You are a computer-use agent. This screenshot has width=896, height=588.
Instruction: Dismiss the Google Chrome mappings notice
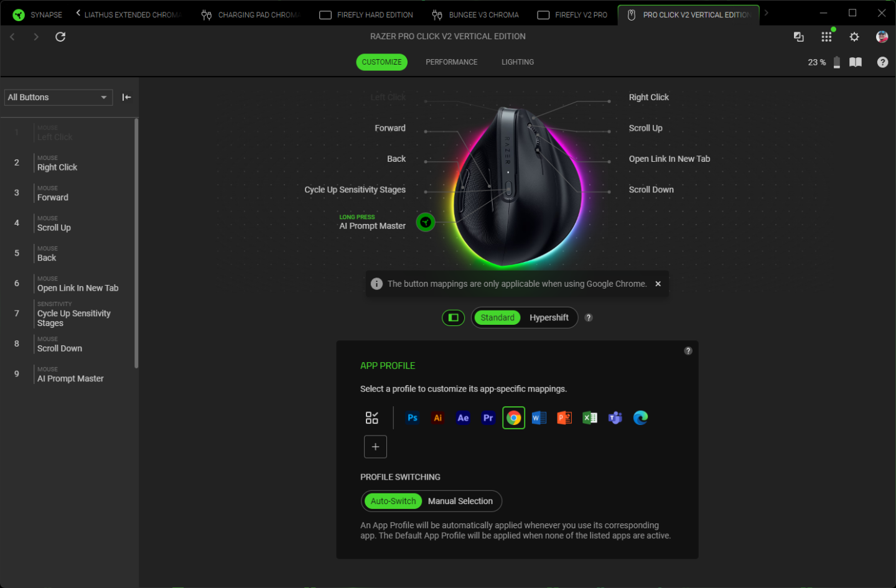pyautogui.click(x=658, y=284)
